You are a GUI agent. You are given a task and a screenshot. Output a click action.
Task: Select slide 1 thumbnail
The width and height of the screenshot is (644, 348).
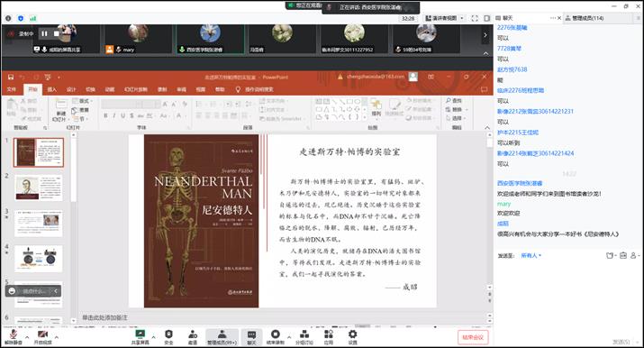coord(38,152)
